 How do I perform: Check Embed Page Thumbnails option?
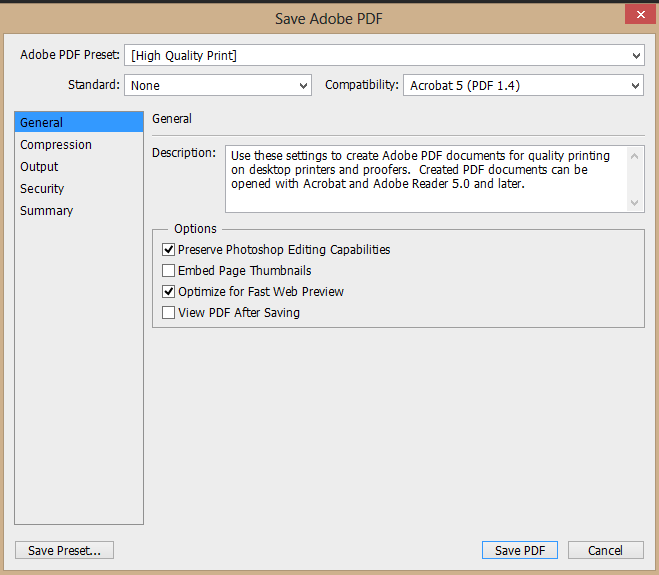coord(168,271)
